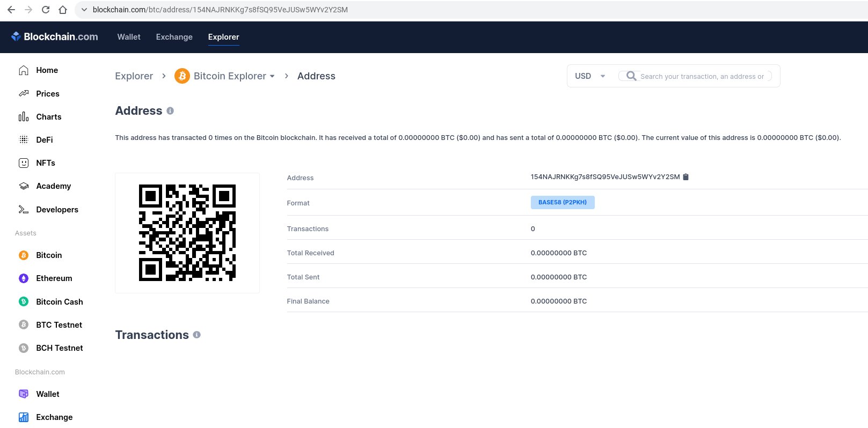Copy the address with clipboard icon

685,177
